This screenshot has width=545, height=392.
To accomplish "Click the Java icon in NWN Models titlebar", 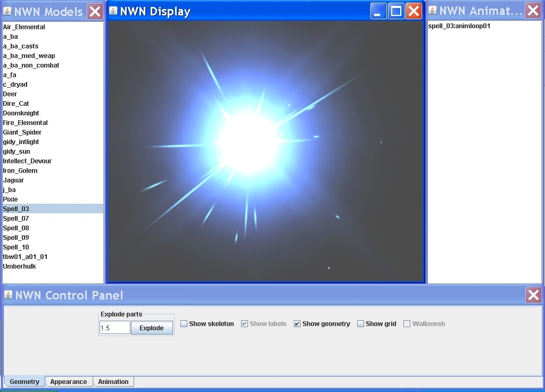I will coord(7,11).
